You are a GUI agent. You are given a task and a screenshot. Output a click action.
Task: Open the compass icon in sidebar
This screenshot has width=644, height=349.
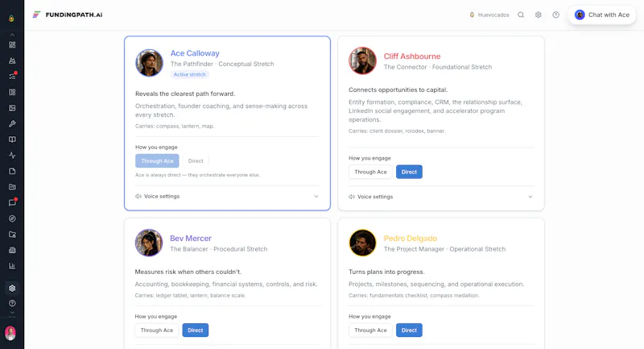click(x=12, y=218)
